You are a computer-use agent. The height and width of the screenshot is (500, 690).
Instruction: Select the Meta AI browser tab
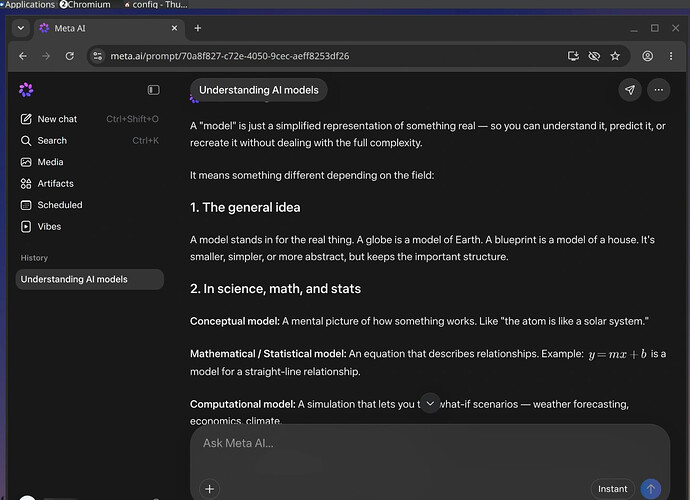[109, 28]
